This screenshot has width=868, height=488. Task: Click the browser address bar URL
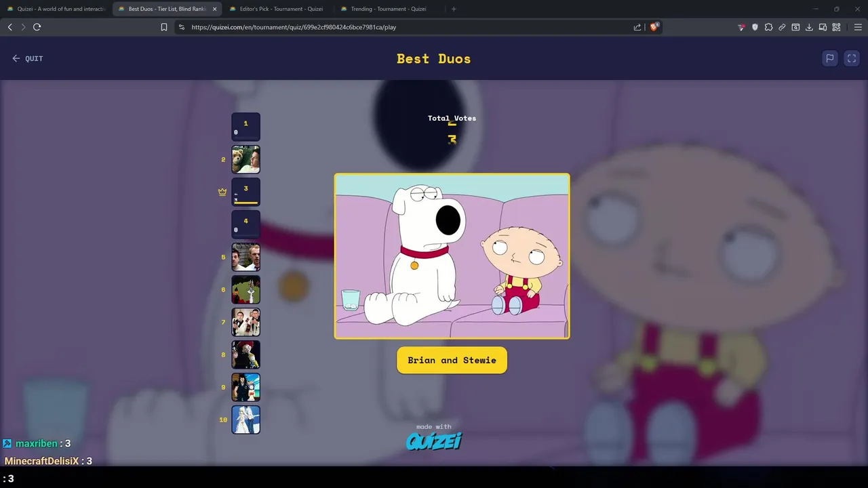pyautogui.click(x=294, y=27)
